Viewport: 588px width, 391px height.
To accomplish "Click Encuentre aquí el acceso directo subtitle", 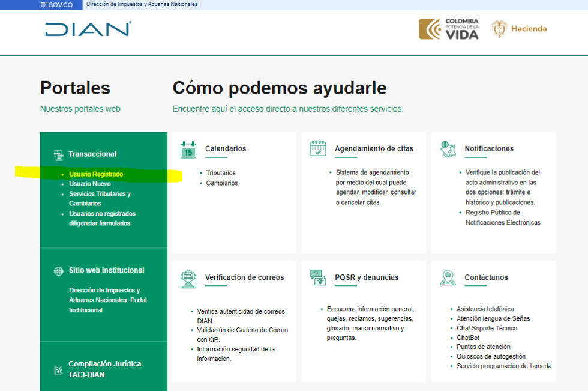I will point(288,109).
